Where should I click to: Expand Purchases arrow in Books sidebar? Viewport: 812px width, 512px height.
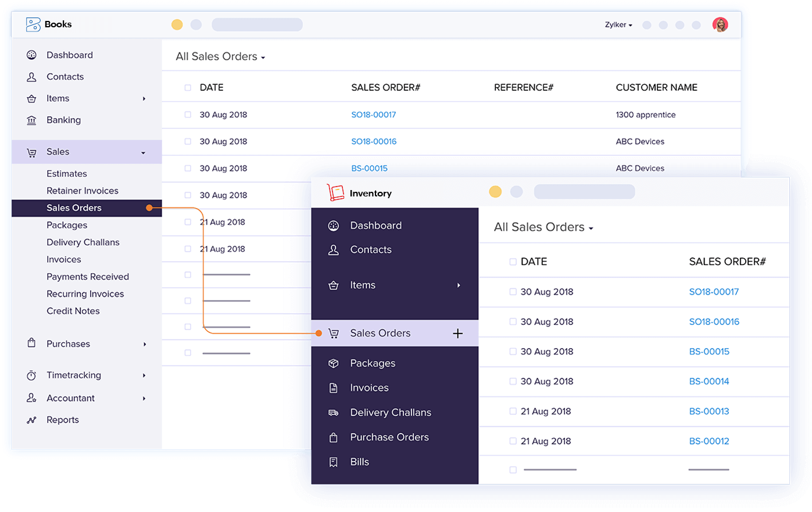(144, 344)
